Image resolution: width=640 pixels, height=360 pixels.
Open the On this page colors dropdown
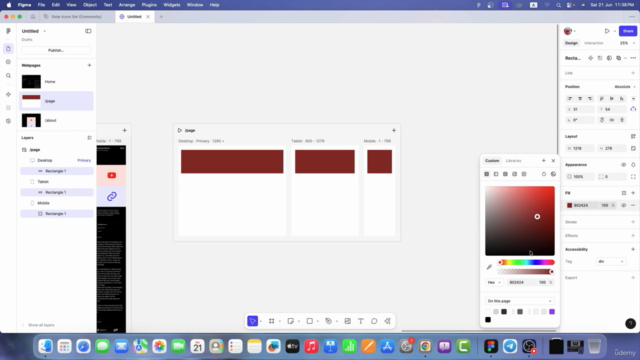point(520,301)
